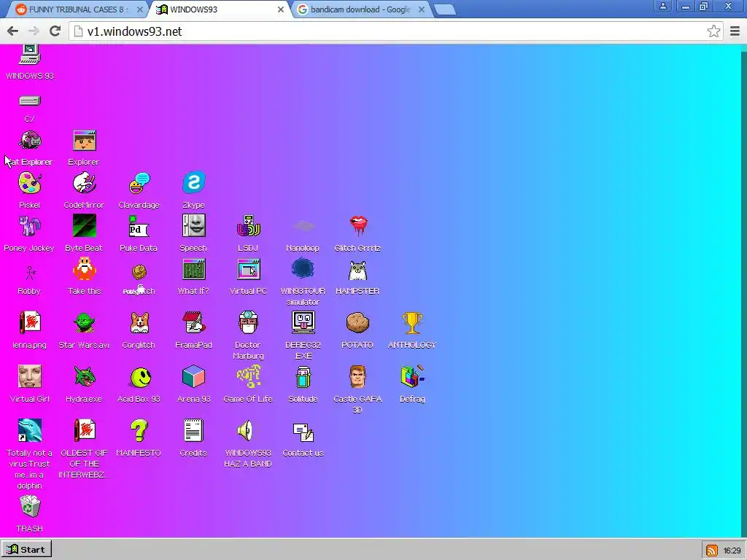Viewport: 747px width, 560px height.
Task: Open Solitude icon
Action: coord(303,377)
